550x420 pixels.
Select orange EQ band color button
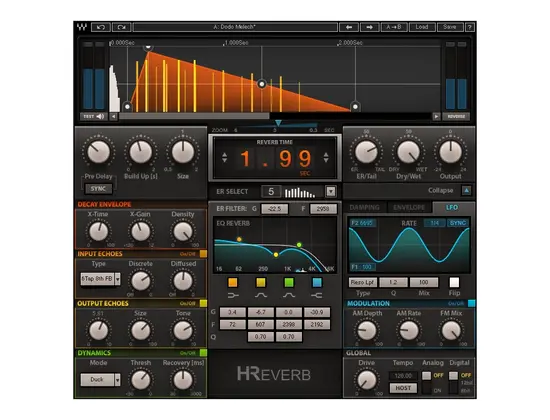click(x=233, y=282)
